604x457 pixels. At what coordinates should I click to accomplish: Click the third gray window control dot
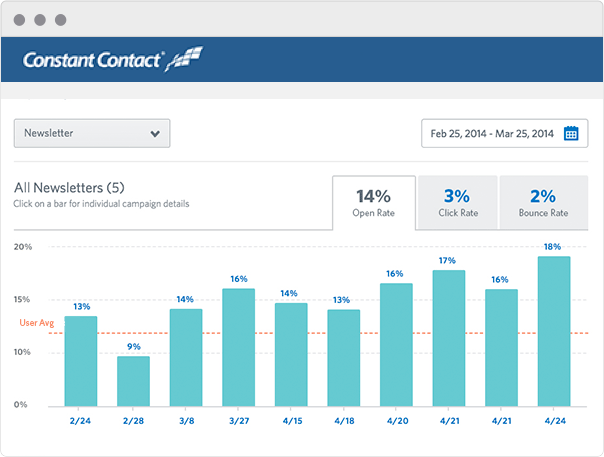tap(60, 20)
